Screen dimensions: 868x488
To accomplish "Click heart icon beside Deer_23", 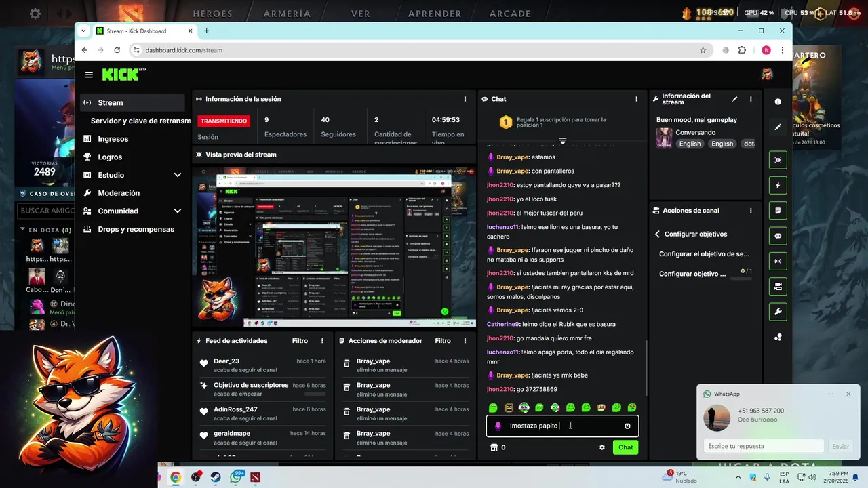I will click(203, 364).
